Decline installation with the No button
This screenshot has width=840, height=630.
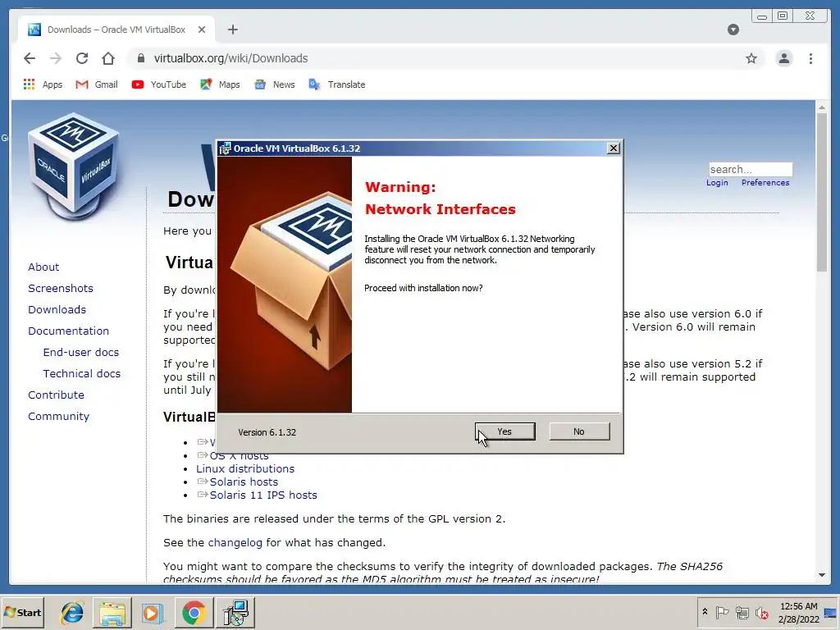579,431
